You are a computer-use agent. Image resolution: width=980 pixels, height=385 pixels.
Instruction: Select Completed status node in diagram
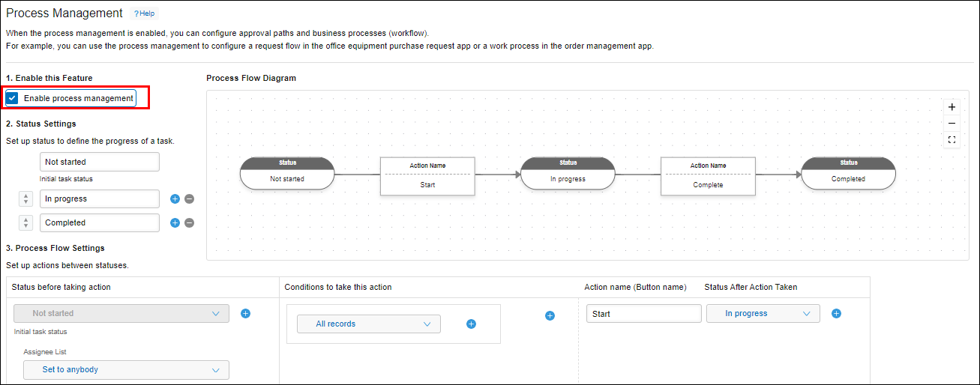click(848, 174)
